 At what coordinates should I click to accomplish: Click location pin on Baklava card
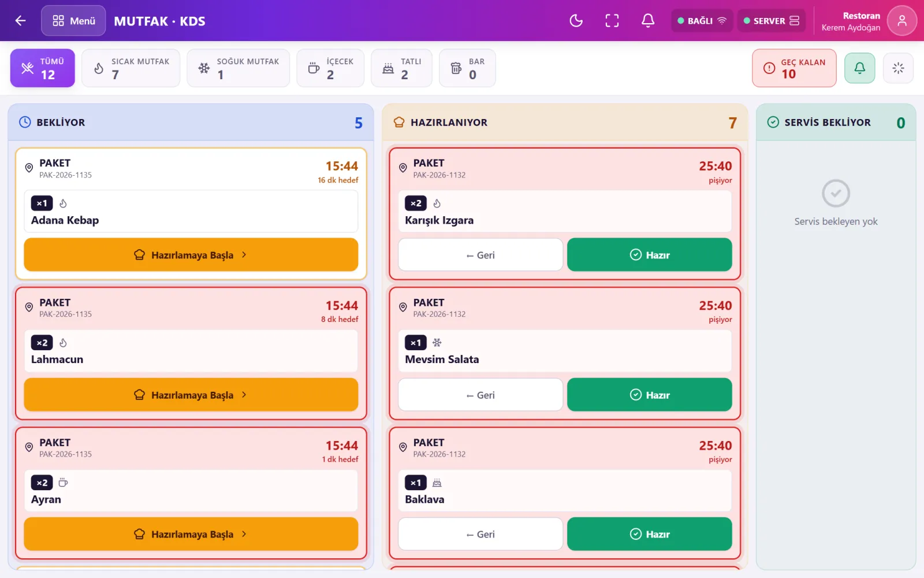[403, 447]
